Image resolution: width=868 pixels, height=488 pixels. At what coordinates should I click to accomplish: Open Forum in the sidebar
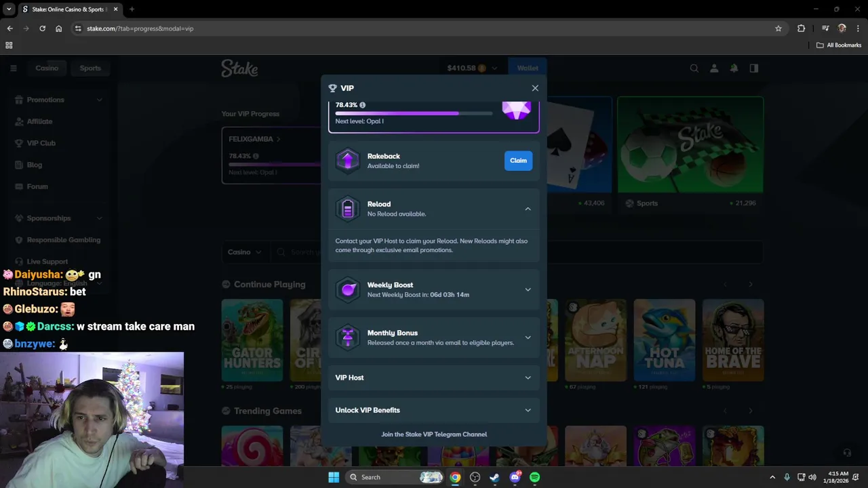[x=37, y=186]
